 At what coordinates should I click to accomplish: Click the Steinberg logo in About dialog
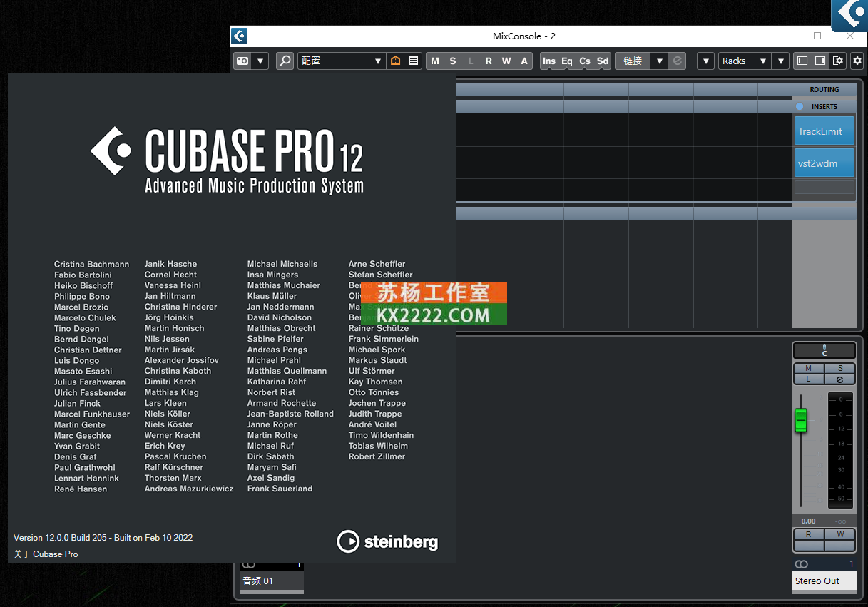(387, 541)
